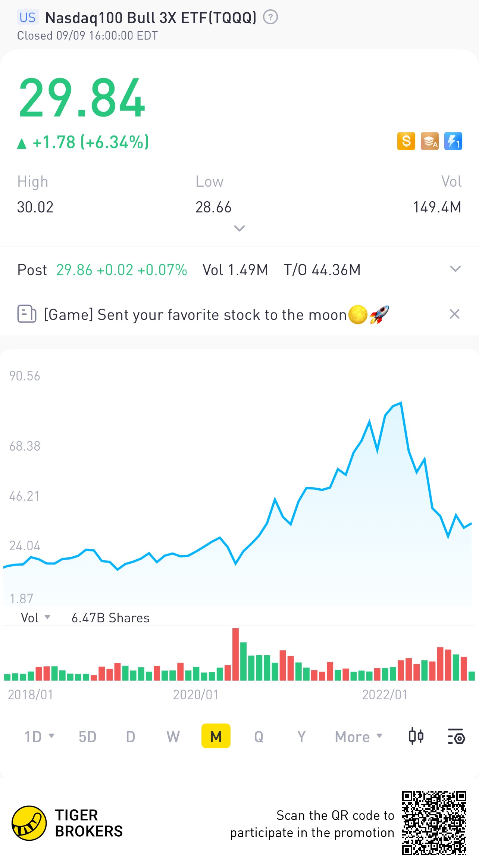The width and height of the screenshot is (479, 868).
Task: Dismiss the Game banner with X
Action: click(x=454, y=314)
